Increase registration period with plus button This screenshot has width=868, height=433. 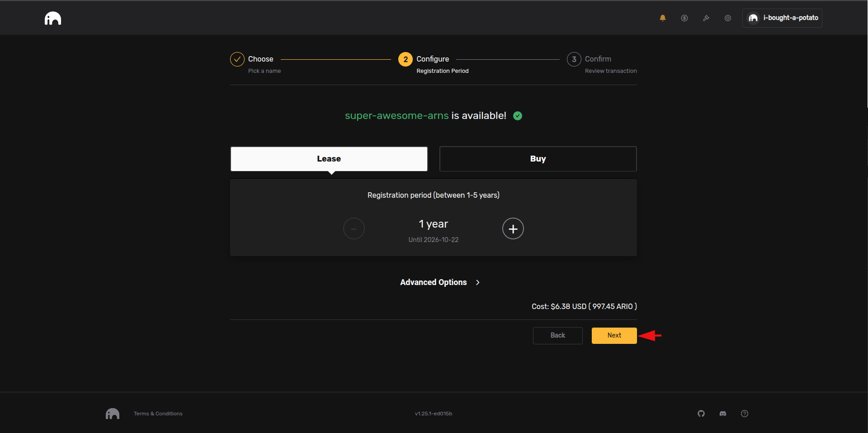[x=513, y=229]
